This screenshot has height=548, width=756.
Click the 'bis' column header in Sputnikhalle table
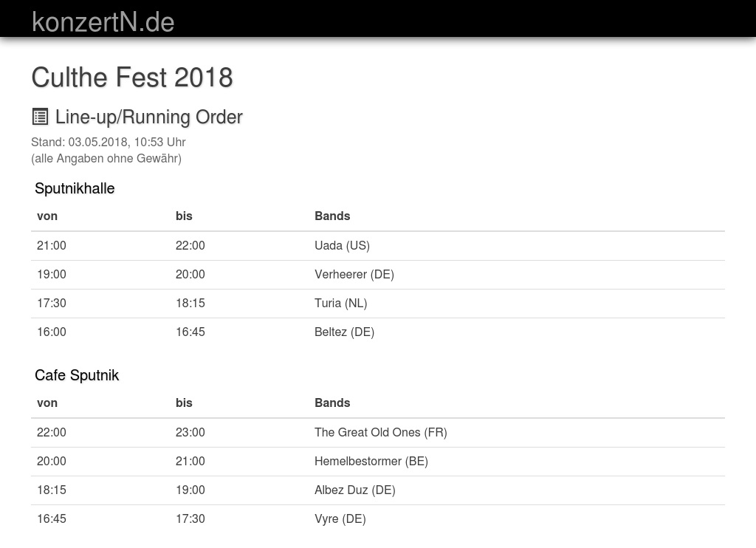coord(184,216)
